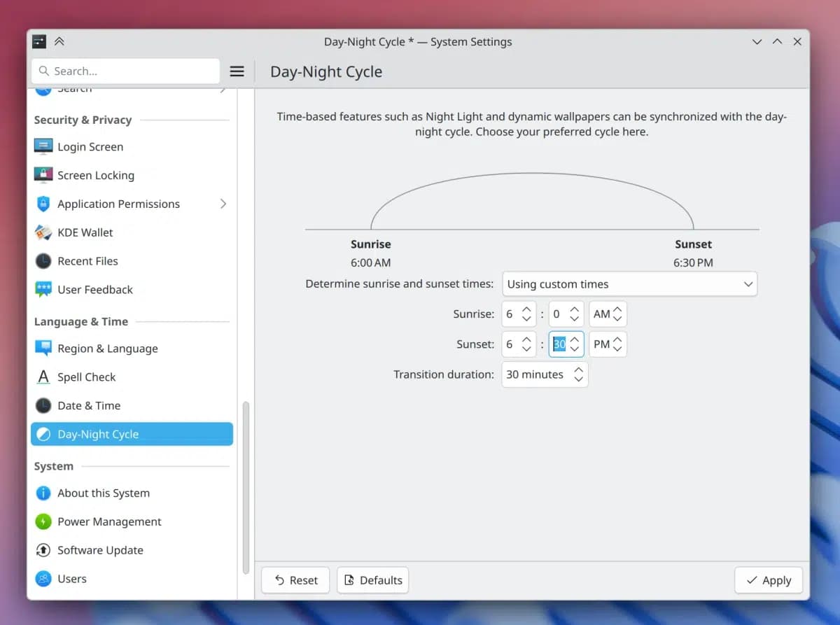Click the Recent Files clock icon
The width and height of the screenshot is (840, 625).
click(43, 261)
